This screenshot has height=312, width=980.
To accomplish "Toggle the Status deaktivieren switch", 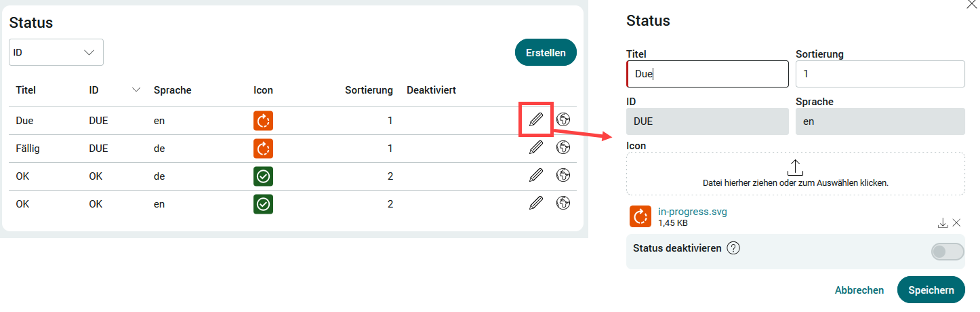I will 947,252.
